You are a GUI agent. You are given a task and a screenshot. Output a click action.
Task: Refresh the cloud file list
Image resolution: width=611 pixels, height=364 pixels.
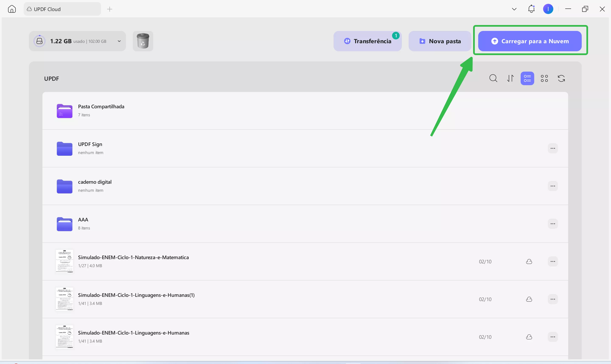pyautogui.click(x=561, y=78)
